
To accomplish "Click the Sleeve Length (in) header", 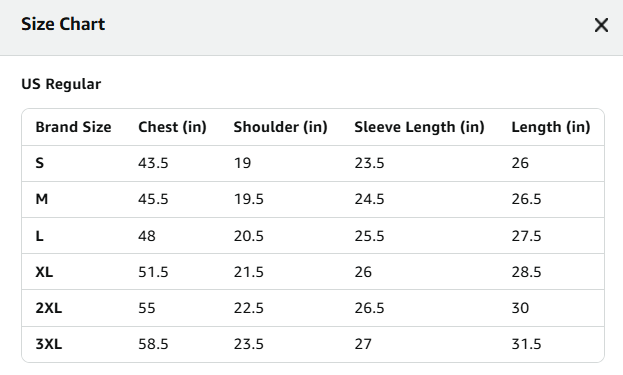I will point(419,127).
